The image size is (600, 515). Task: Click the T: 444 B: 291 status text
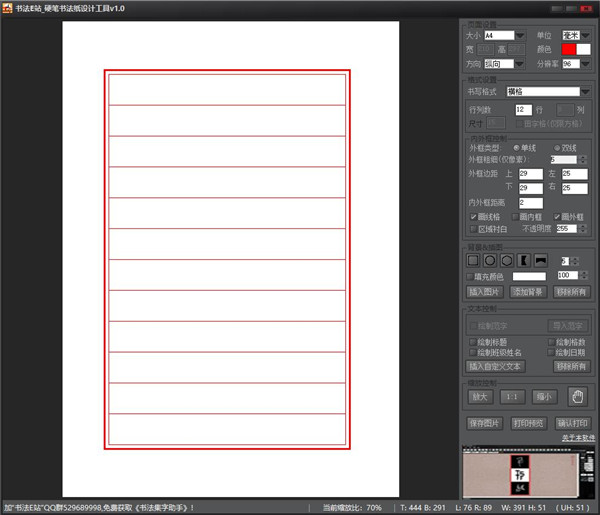423,508
